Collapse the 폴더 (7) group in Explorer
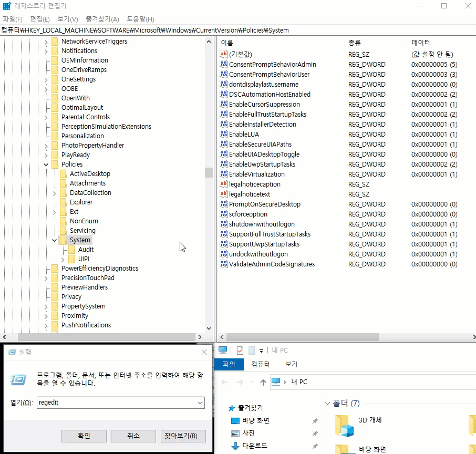This screenshot has height=454, width=476. 327,403
